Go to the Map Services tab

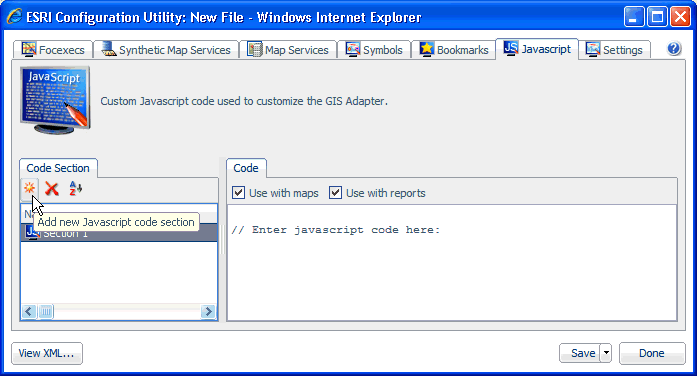[288, 50]
